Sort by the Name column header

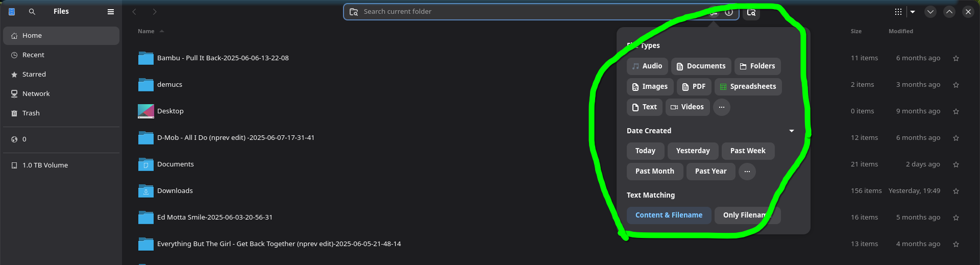tap(146, 32)
